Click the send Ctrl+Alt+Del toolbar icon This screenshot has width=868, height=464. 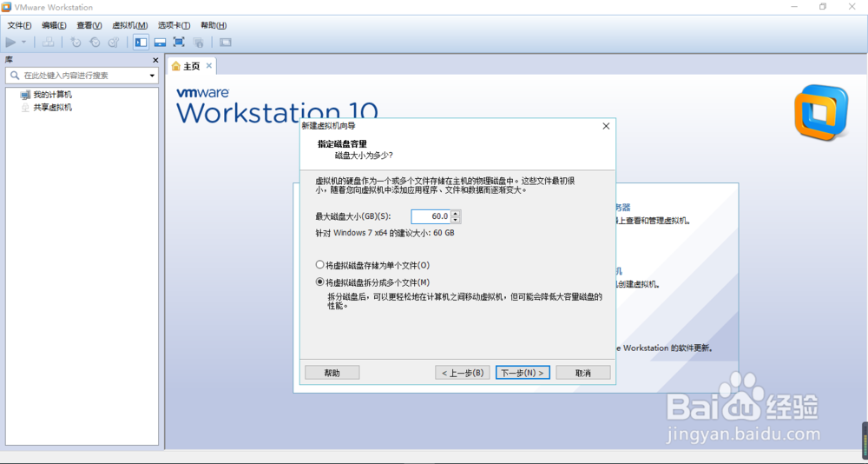point(49,42)
